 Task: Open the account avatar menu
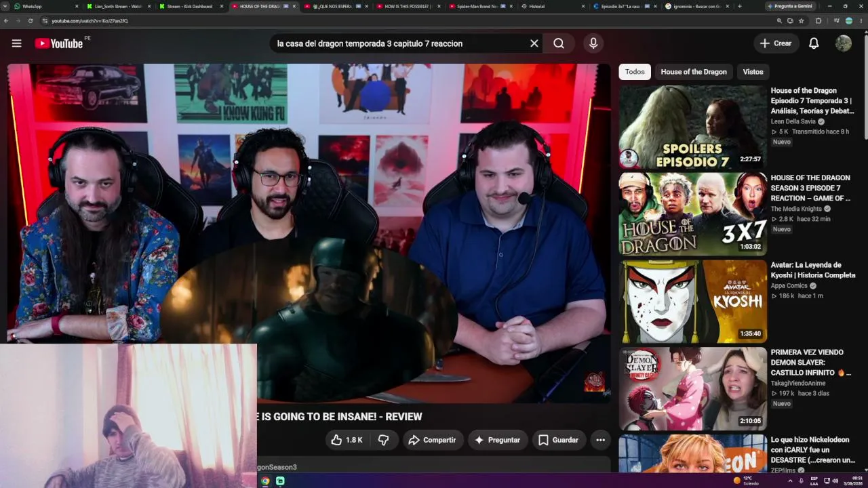(x=844, y=43)
